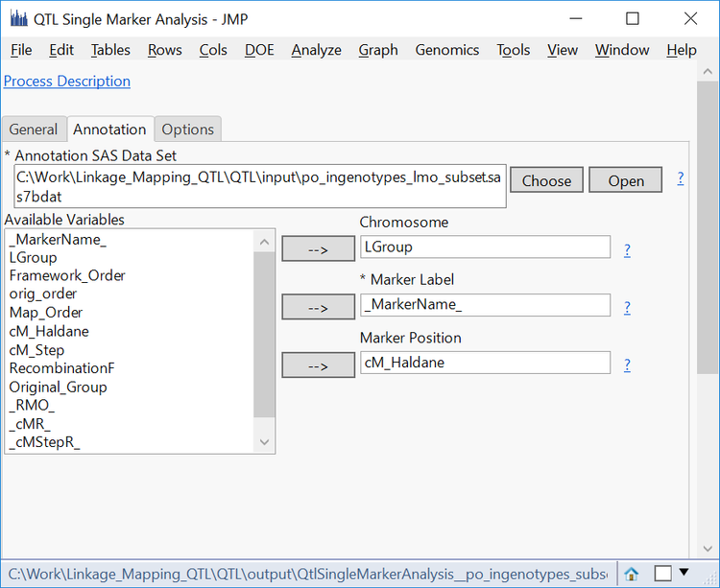Select _RMO_ variable
Viewport: 720px width, 588px height.
(32, 406)
